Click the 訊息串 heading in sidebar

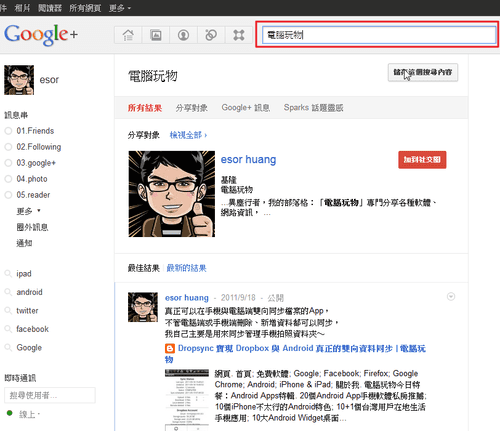16,115
